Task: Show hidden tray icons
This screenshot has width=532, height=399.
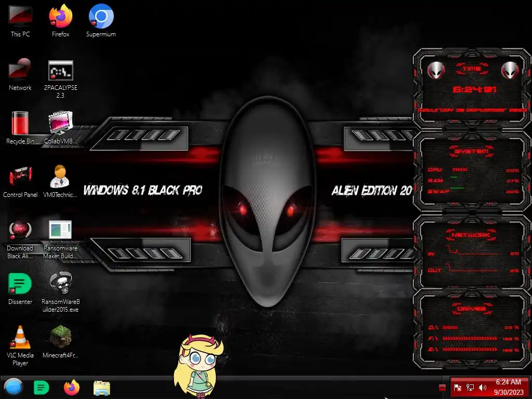Action: [x=442, y=388]
